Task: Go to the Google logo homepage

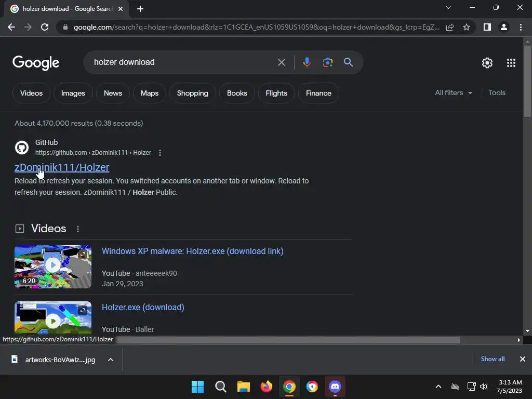Action: tap(36, 63)
